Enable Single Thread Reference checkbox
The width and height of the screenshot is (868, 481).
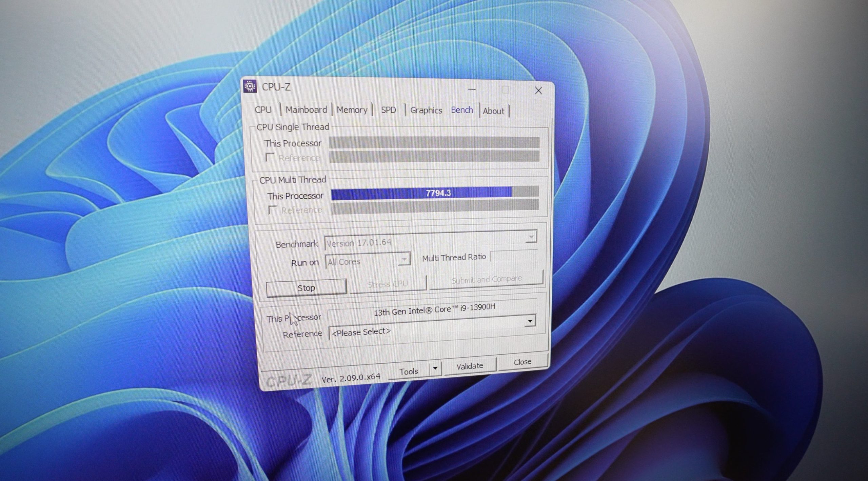tap(270, 157)
